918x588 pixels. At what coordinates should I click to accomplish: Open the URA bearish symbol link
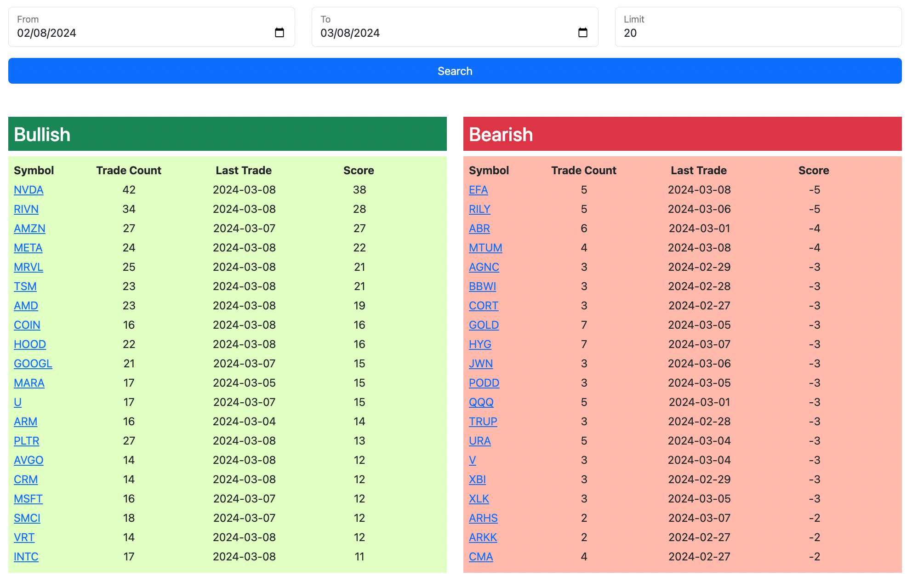[480, 441]
